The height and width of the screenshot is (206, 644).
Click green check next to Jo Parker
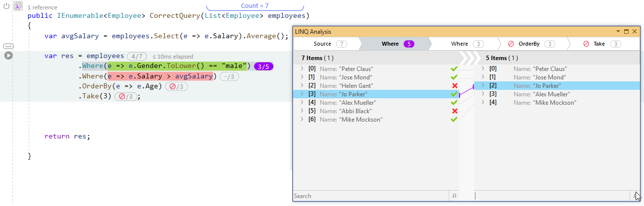click(454, 94)
